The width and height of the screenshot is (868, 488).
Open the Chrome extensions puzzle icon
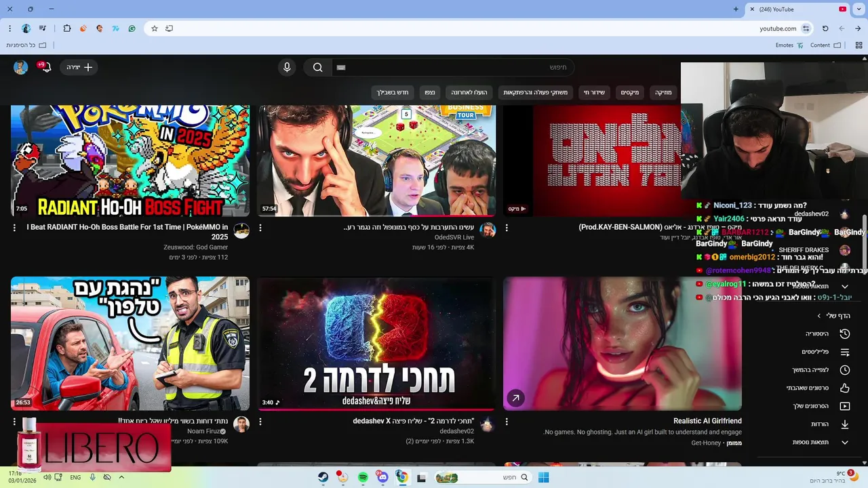point(66,28)
